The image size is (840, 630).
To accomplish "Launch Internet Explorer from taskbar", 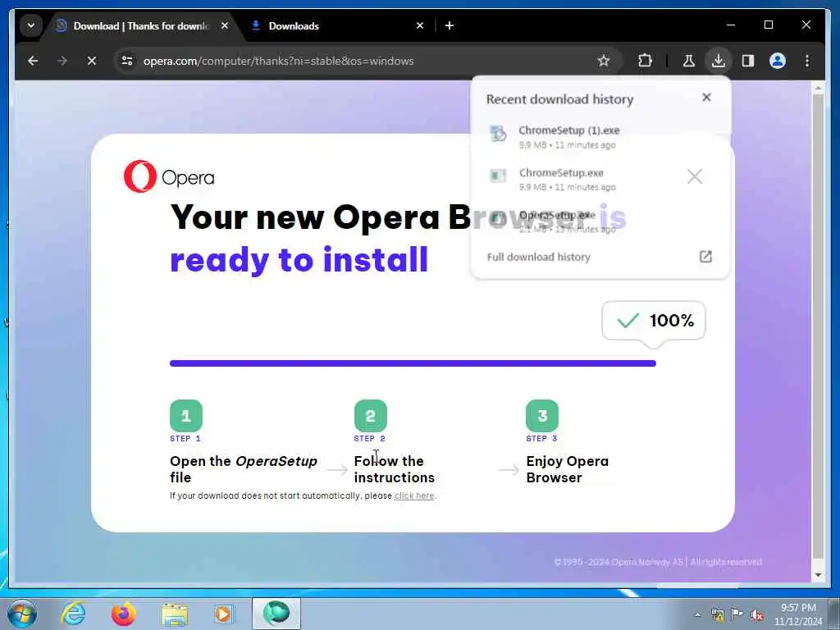I will click(73, 614).
